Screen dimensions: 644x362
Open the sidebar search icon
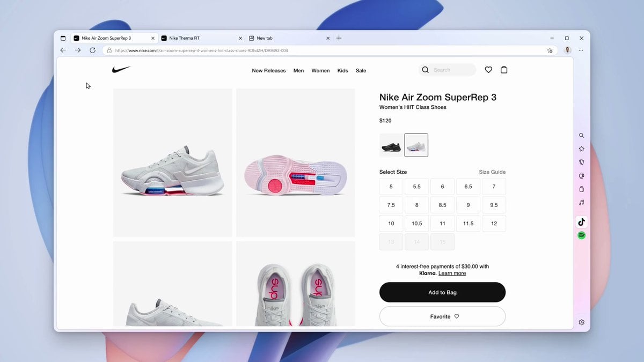581,136
